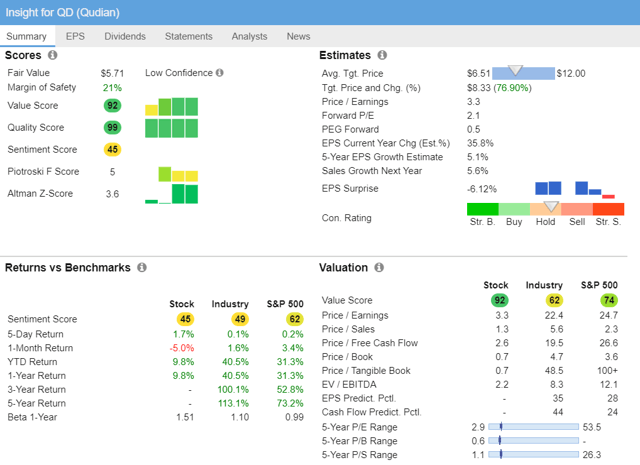Click the target price $8.33 (76.90%) value
640x465 pixels.
(499, 88)
